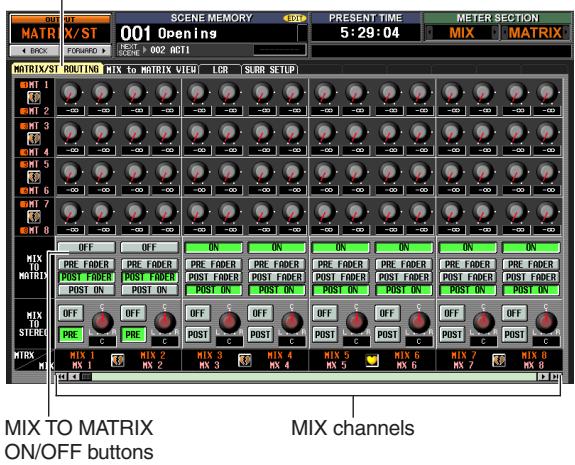
Task: Switch MIX 3 stereo send POST button
Action: point(198,334)
